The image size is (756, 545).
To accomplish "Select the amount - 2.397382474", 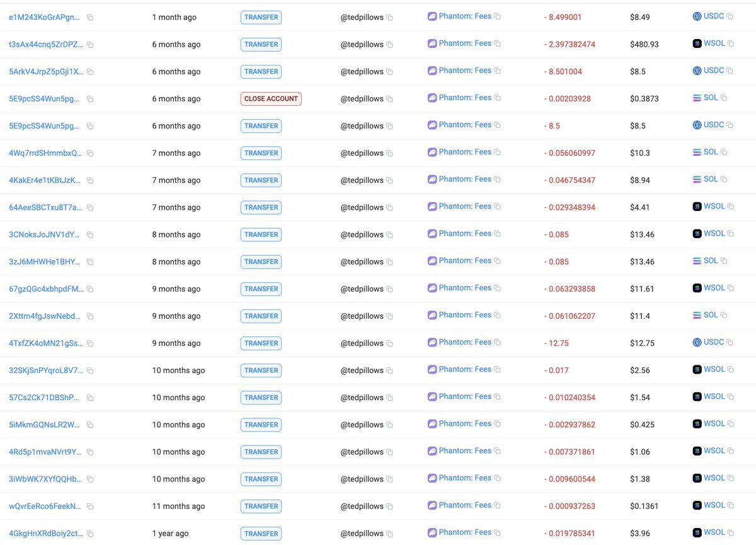I will point(570,45).
